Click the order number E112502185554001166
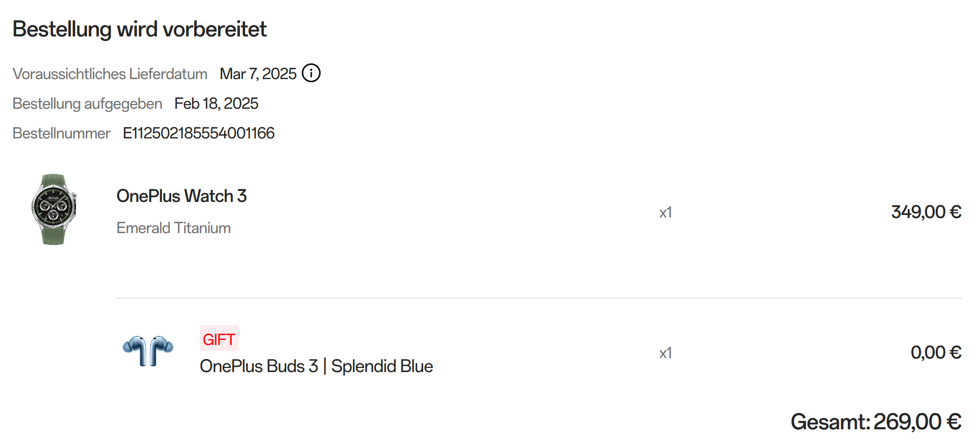The width and height of the screenshot is (980, 447). tap(199, 133)
